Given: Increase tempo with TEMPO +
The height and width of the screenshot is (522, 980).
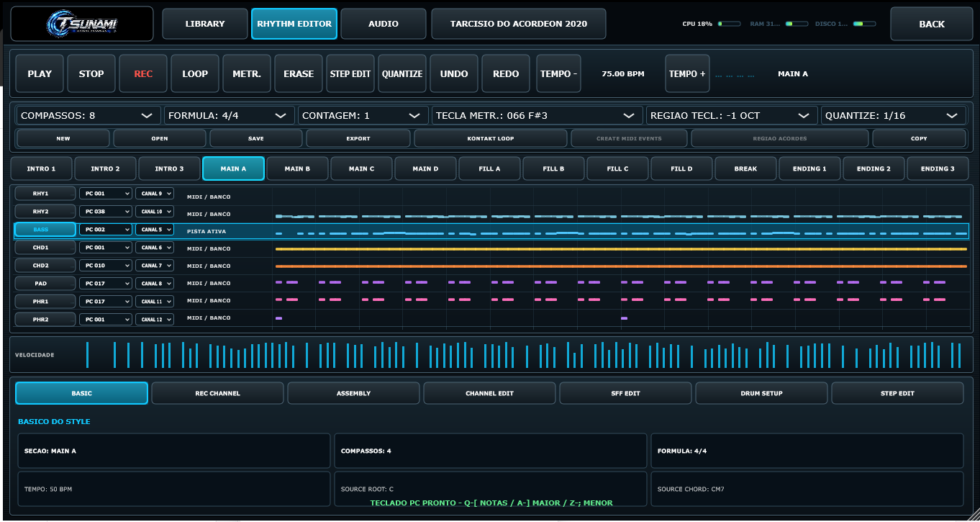Looking at the screenshot, I should click(687, 73).
